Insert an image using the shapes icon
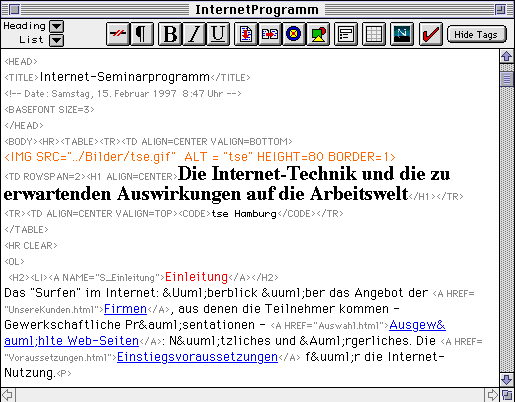 click(318, 34)
